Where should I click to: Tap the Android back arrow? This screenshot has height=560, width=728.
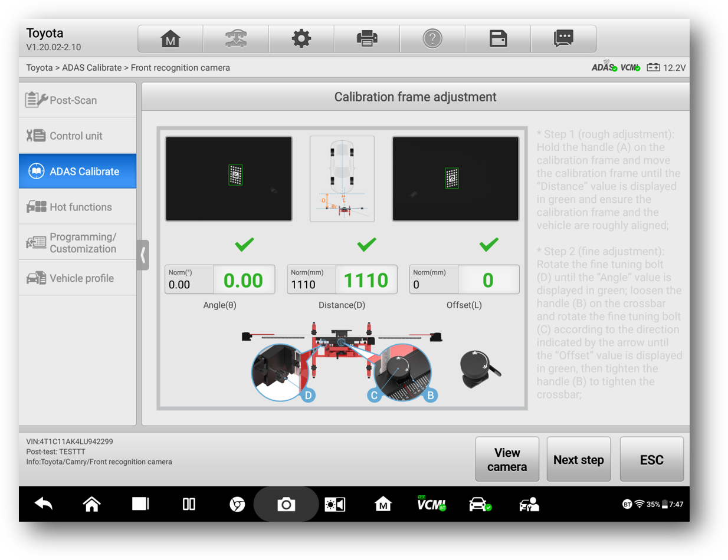point(44,504)
